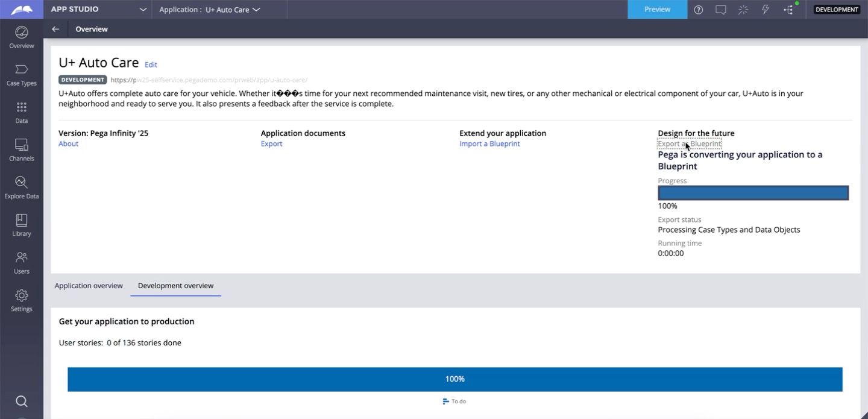Image resolution: width=868 pixels, height=419 pixels.
Task: Click Import a Blueprint link
Action: (489, 143)
